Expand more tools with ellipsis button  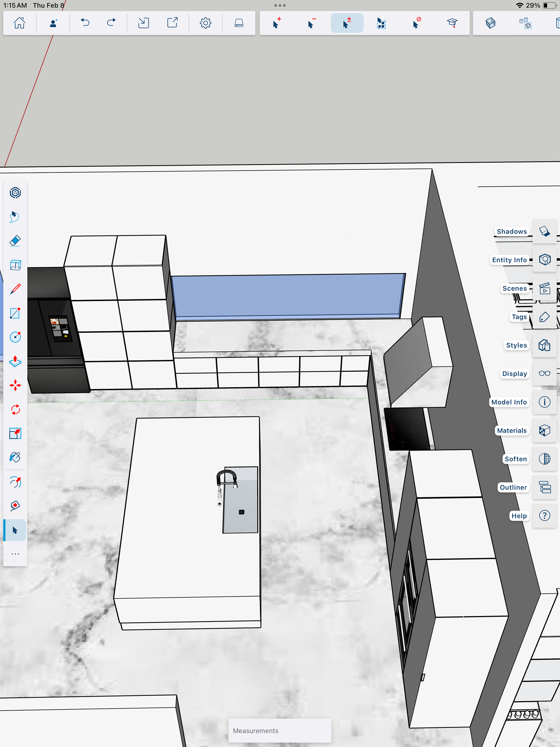click(15, 554)
